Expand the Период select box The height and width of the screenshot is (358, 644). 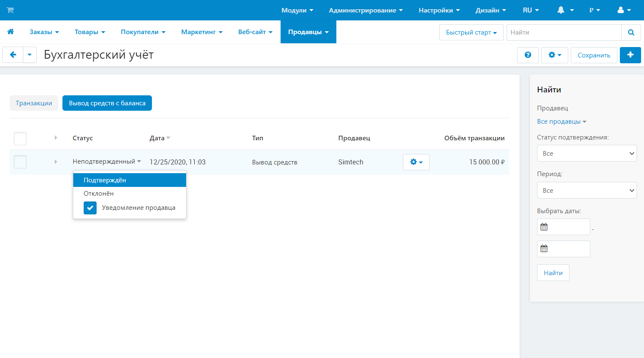[x=587, y=190]
